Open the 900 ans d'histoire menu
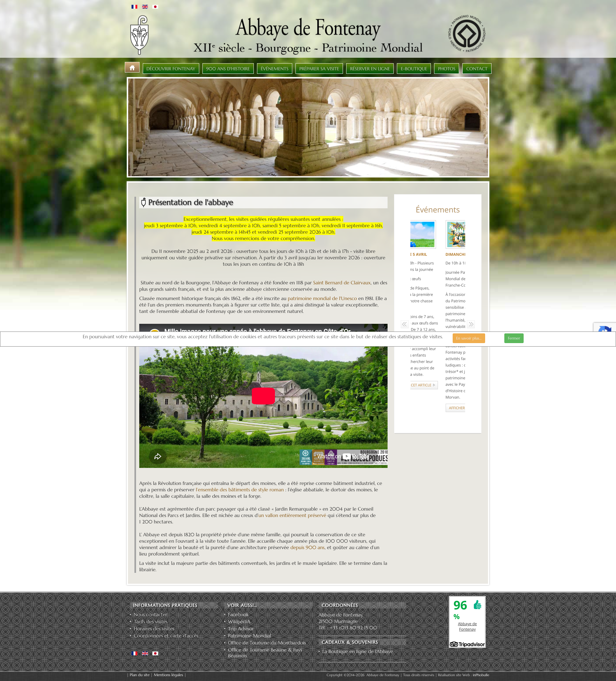Viewport: 616px width, 681px height. (x=228, y=69)
